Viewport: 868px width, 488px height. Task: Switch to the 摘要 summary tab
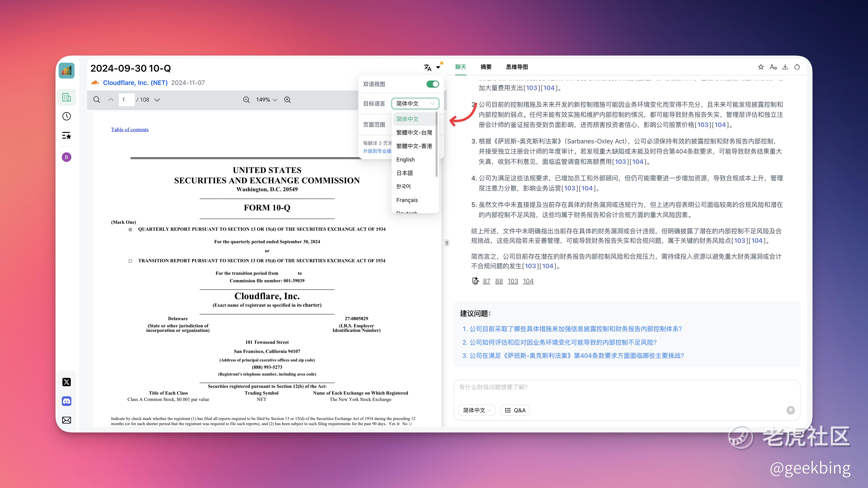(x=486, y=67)
